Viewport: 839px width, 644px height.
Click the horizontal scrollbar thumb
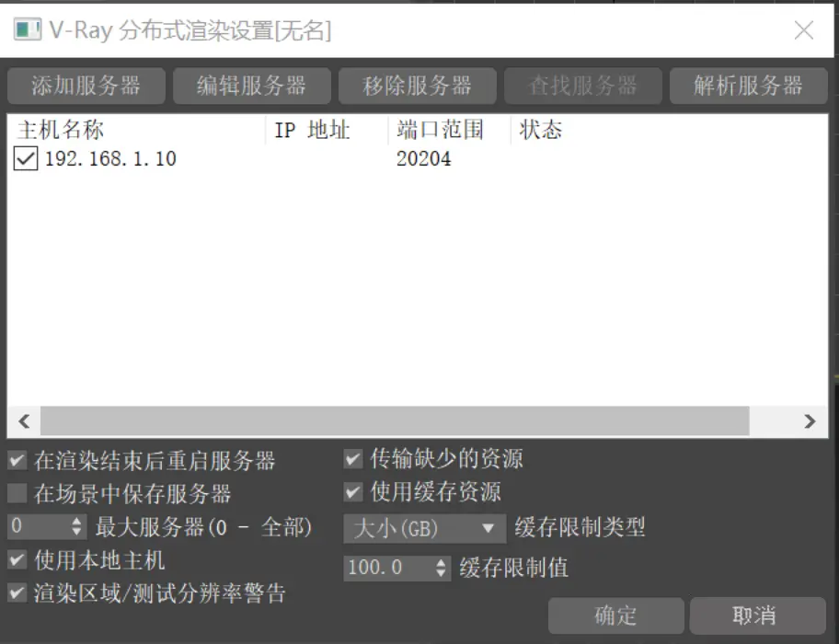coord(395,421)
